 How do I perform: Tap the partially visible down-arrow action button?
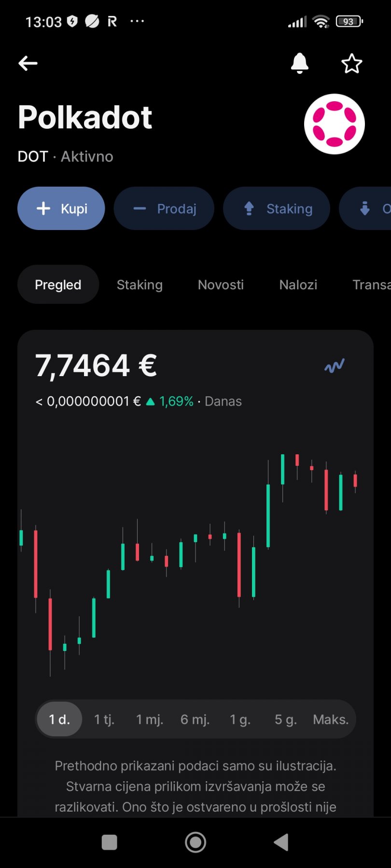point(365,208)
